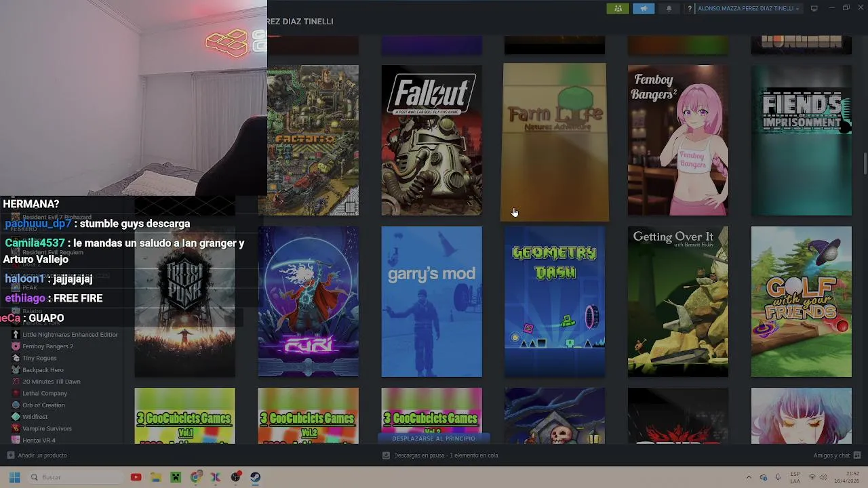868x488 pixels.
Task: Open the green Steam friends button
Action: click(x=618, y=8)
